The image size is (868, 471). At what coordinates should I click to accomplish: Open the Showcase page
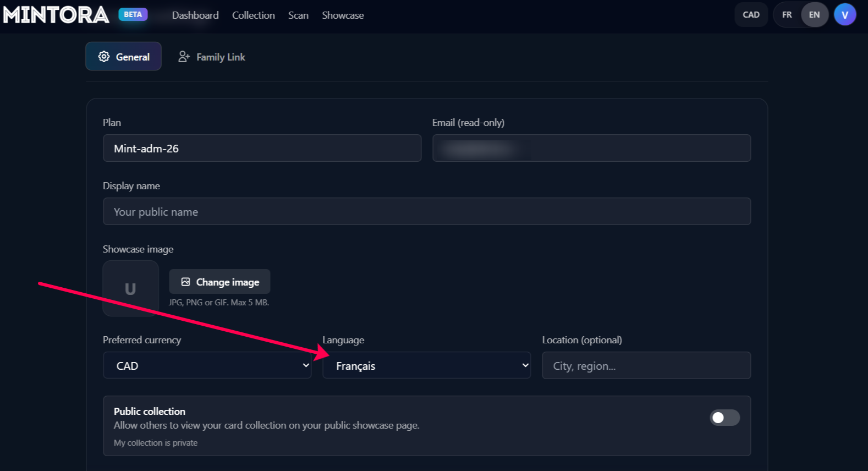click(343, 15)
